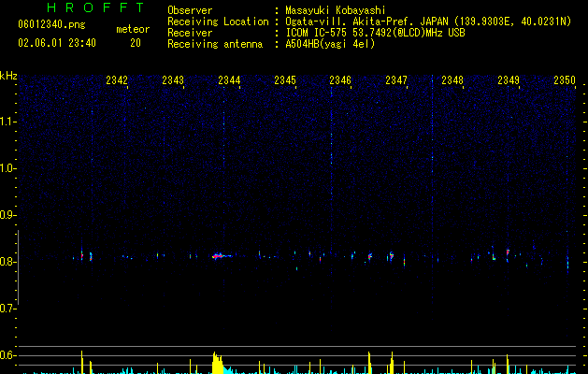588x374 pixels.
Task: Click time marker 2344
Action: [x=229, y=80]
